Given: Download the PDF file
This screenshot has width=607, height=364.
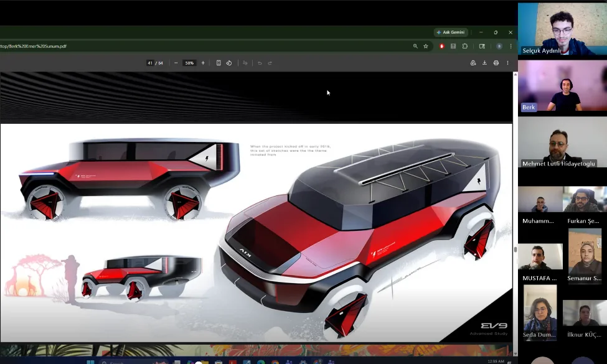Looking at the screenshot, I should tap(485, 63).
